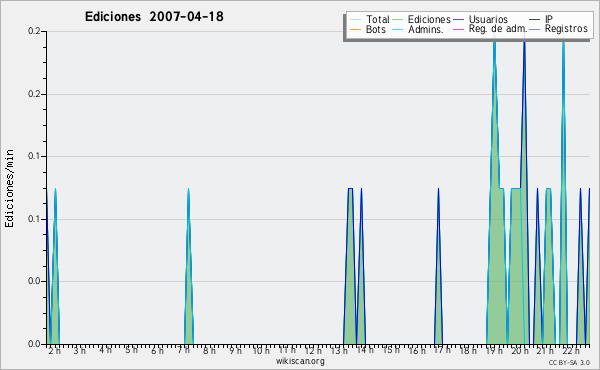This screenshot has width=600, height=370.
Task: Click the CC BY-SA 3.0 license text
Action: (x=569, y=362)
